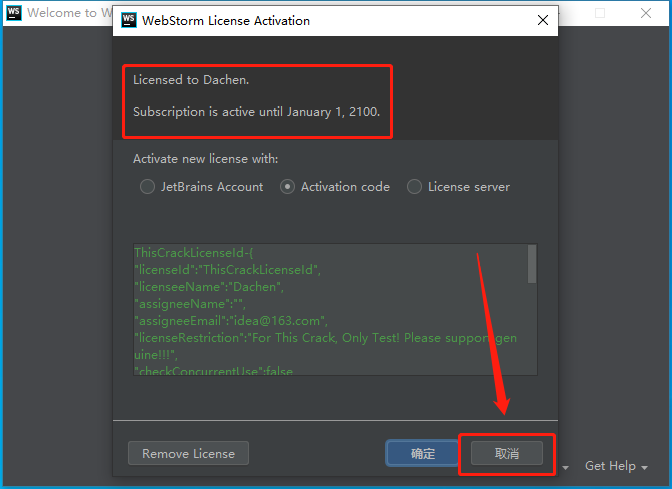Image resolution: width=672 pixels, height=489 pixels.
Task: Click the "Licensed to Dachen." text
Action: [x=191, y=80]
